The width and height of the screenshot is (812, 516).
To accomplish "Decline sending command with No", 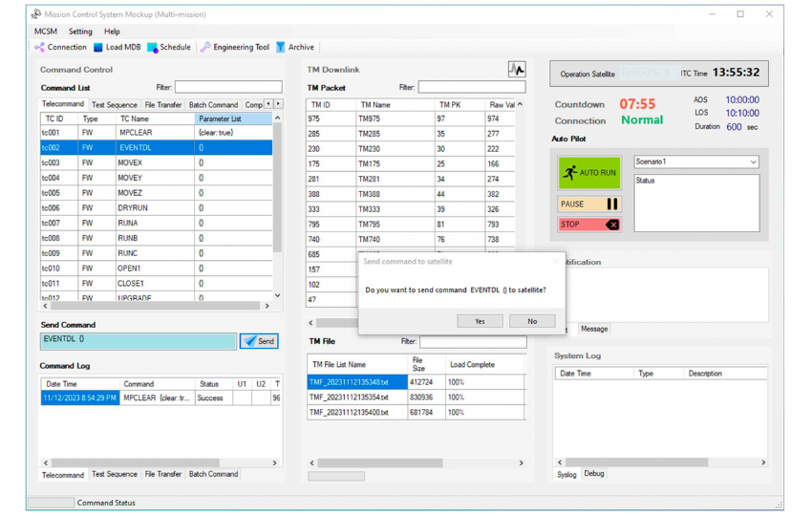I will [x=532, y=321].
